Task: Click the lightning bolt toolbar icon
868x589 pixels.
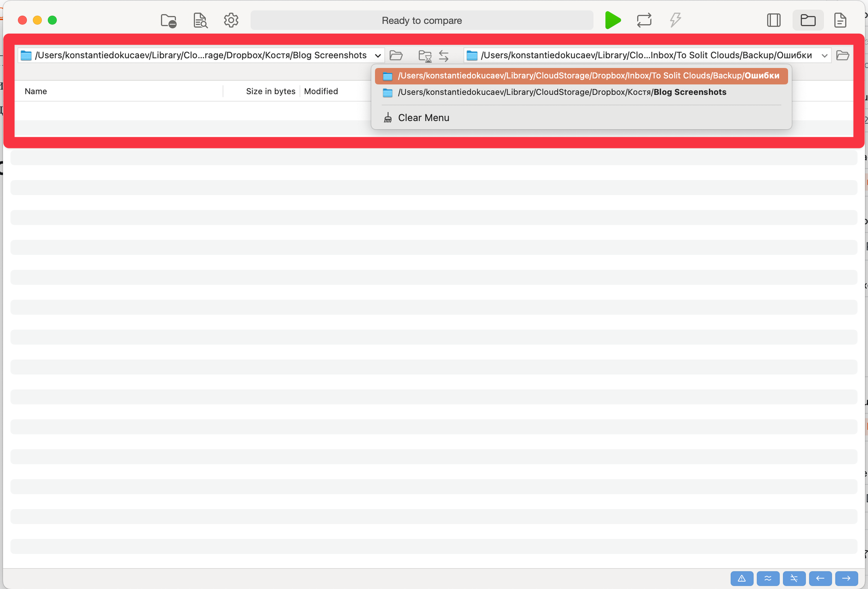Action: click(675, 20)
